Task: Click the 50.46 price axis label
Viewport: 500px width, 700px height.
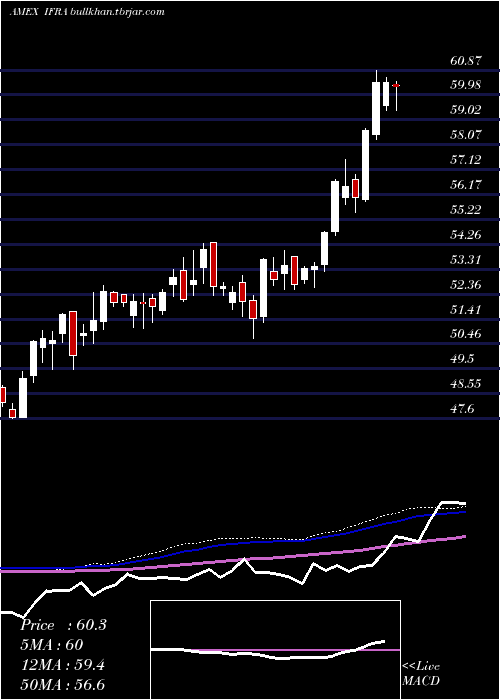Action: [466, 334]
